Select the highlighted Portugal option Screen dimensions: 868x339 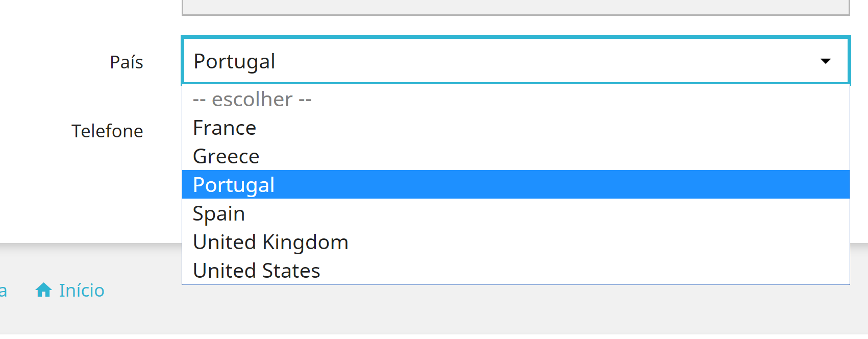tap(234, 184)
